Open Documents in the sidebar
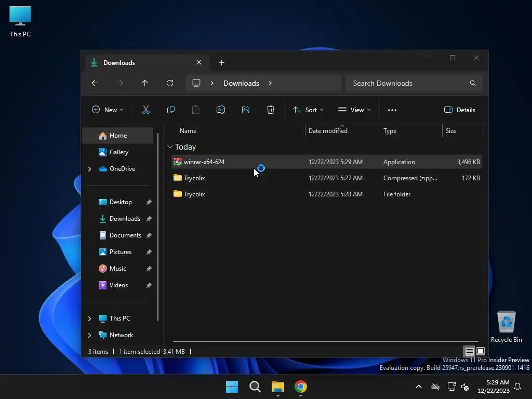 click(125, 235)
